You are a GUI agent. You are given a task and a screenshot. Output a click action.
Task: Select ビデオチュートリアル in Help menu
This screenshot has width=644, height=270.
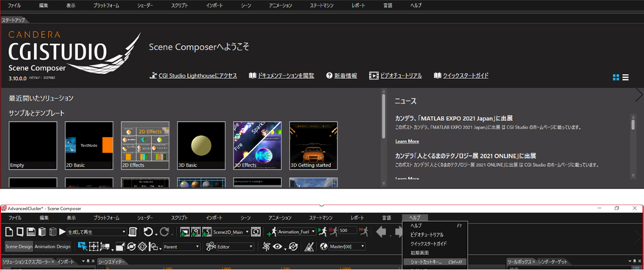427,235
